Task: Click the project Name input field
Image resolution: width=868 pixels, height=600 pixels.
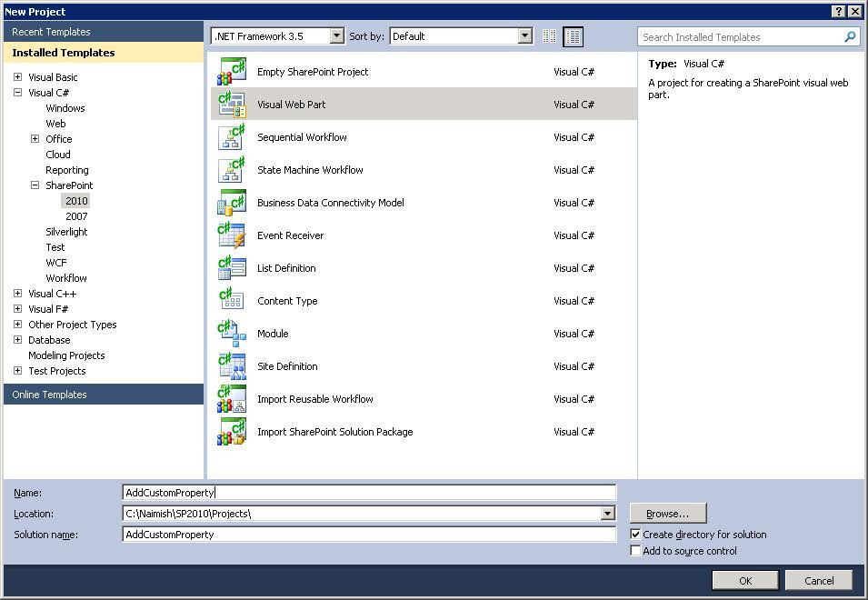Action: (x=369, y=492)
